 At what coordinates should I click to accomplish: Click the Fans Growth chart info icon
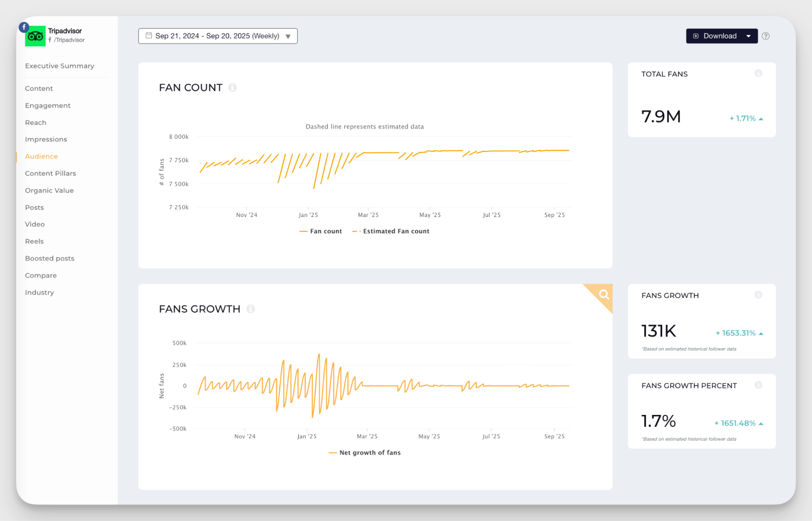tap(251, 309)
